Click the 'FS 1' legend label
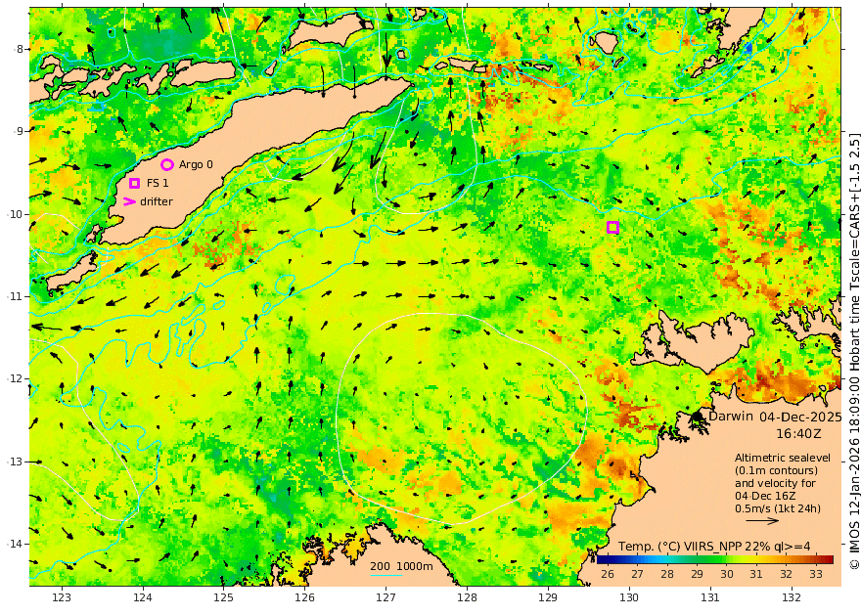The width and height of the screenshot is (861, 616). tap(158, 183)
